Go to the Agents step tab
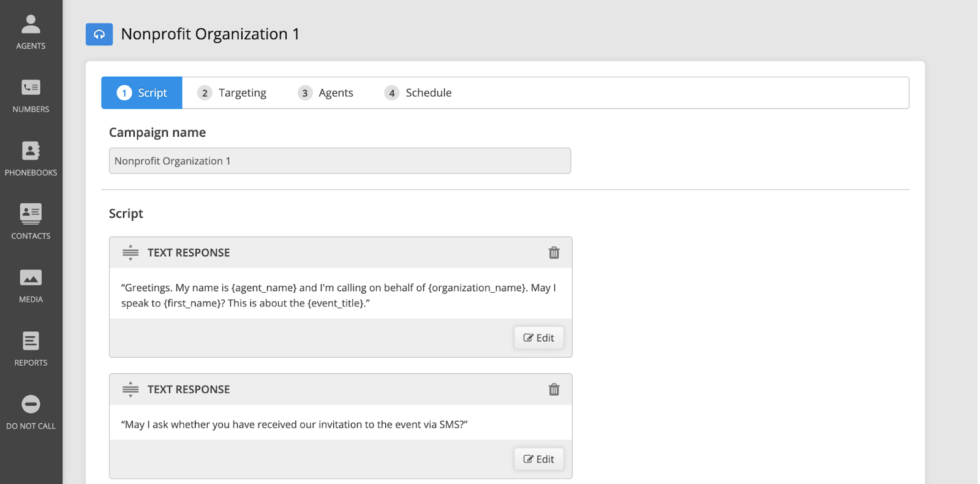The height and width of the screenshot is (484, 980). click(x=326, y=93)
